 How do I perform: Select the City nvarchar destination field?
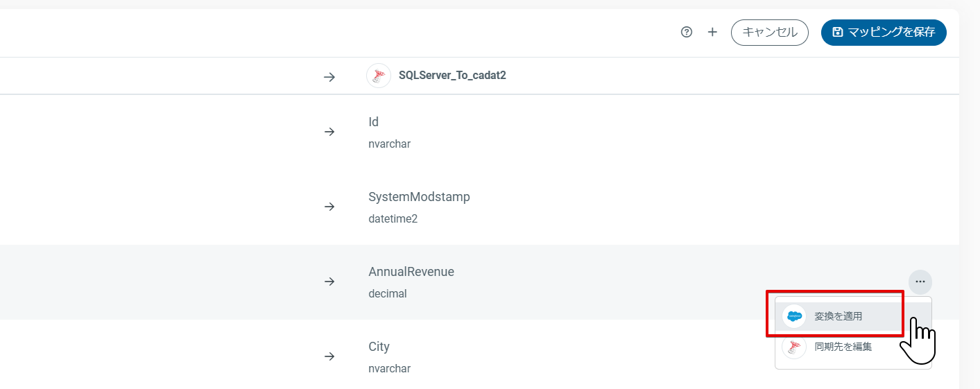[x=389, y=356]
